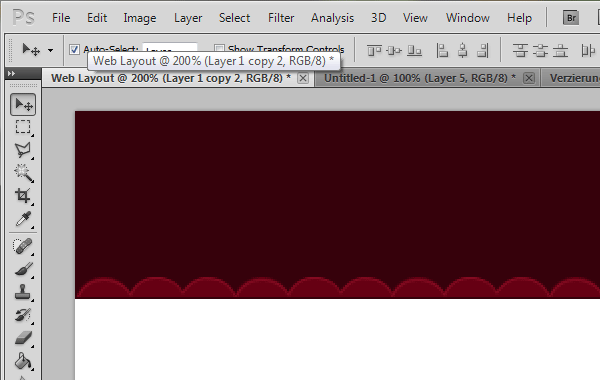Select the Eyedropper tool
Screen dimensions: 600x380
(23, 219)
